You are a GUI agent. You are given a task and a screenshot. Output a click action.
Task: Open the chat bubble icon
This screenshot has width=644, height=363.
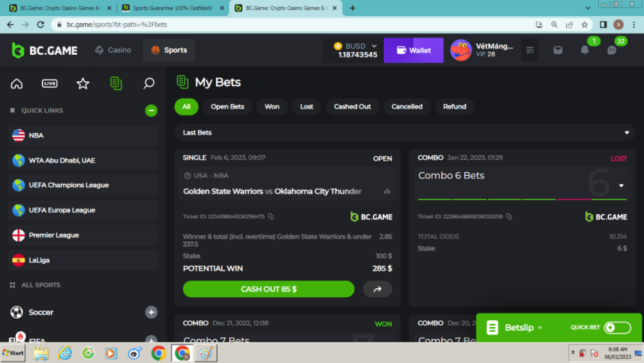pos(612,50)
